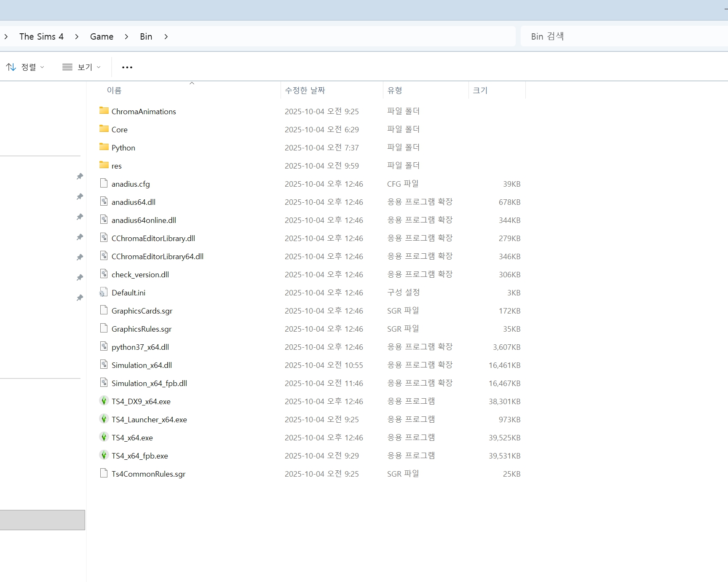Select the res folder icon
The width and height of the screenshot is (728, 582).
pyautogui.click(x=104, y=165)
